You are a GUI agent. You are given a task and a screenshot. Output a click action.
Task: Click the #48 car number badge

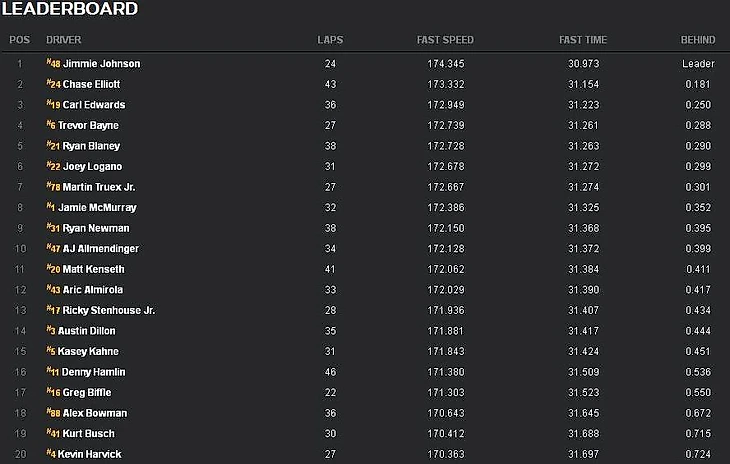53,63
